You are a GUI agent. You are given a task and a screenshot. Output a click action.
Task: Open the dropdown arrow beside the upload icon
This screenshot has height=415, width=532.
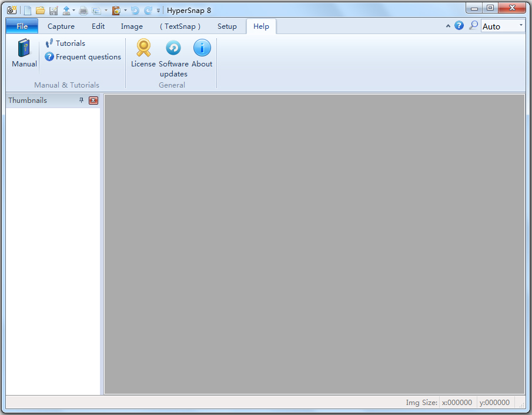[73, 11]
